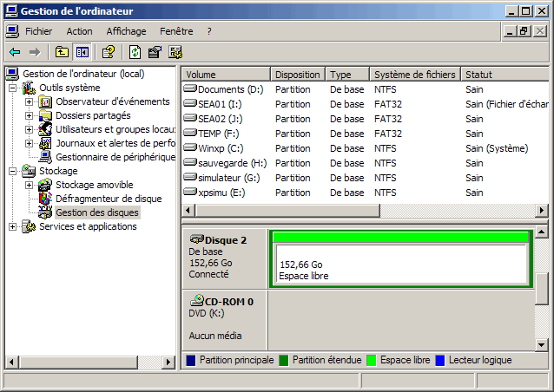Screen dimensions: 554x392
Task: Open the Affichage menu
Action: point(126,31)
